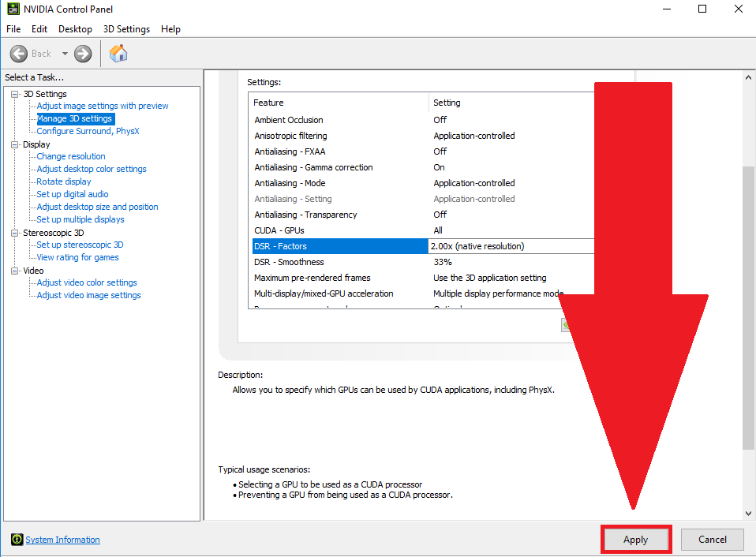Select the DSR - Smoothness row
Viewport: 756px width, 557px height.
click(x=423, y=262)
